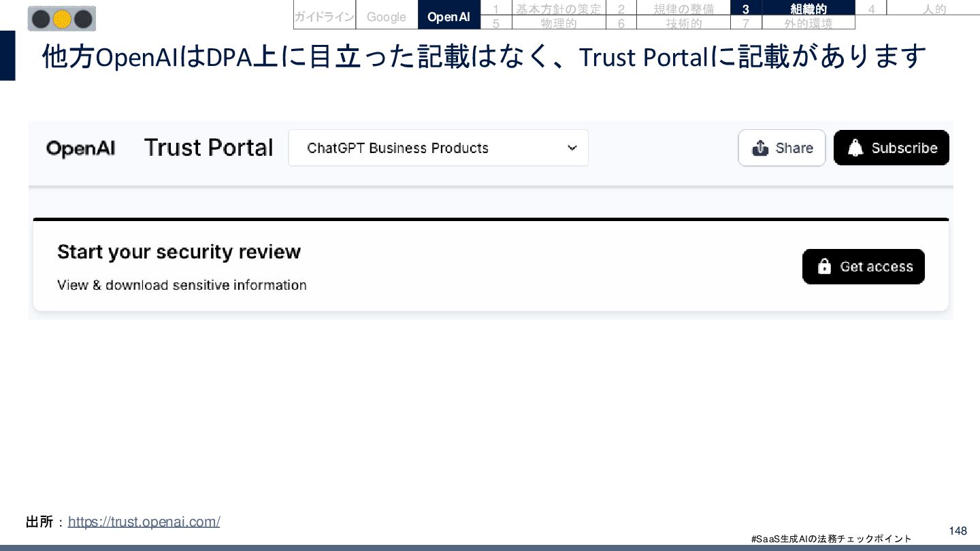Select the 基本方針の策定 section tab
This screenshot has height=551, width=980.
pyautogui.click(x=558, y=9)
